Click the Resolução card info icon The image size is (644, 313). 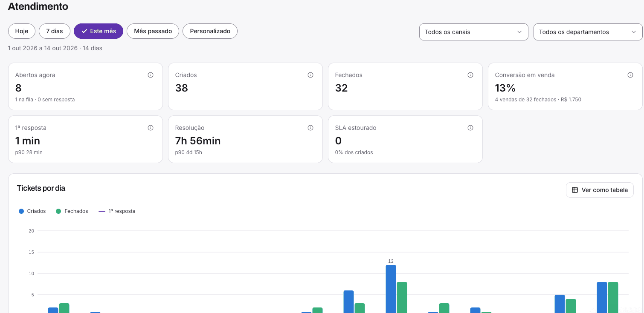(310, 128)
